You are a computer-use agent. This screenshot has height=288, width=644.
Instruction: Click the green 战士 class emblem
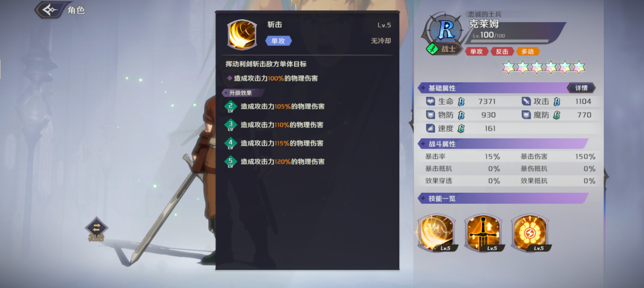pos(433,49)
